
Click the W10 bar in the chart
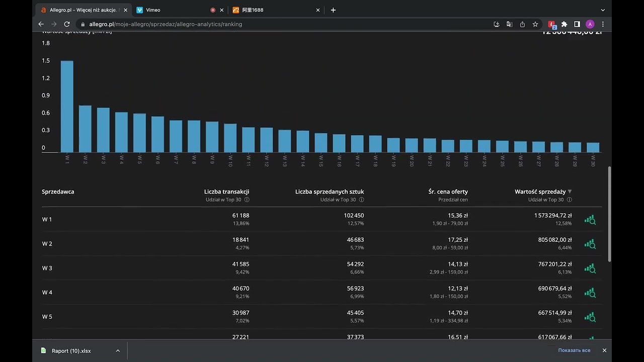pyautogui.click(x=230, y=138)
